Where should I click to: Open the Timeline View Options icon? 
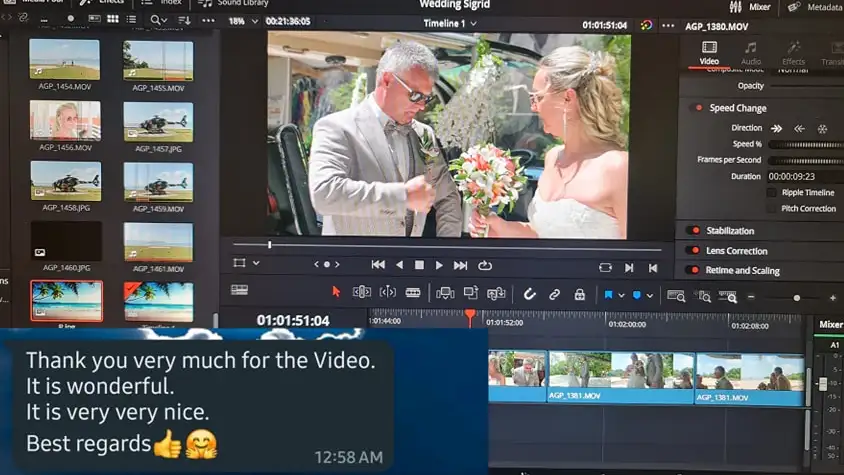pos(240,290)
